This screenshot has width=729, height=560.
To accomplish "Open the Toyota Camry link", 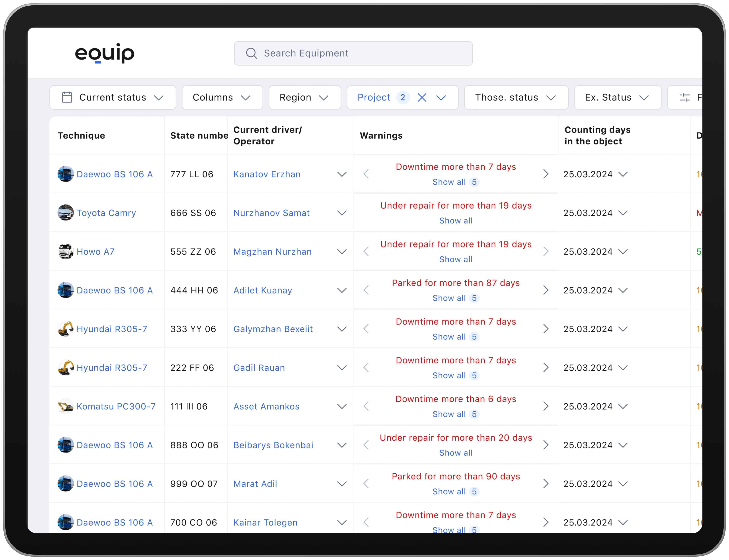I will (x=106, y=213).
